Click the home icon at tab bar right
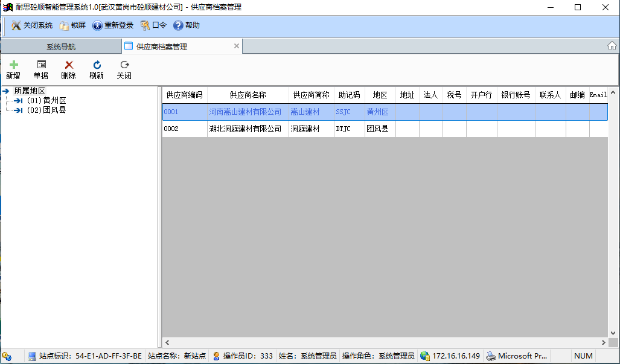The image size is (620, 364). coord(612,46)
